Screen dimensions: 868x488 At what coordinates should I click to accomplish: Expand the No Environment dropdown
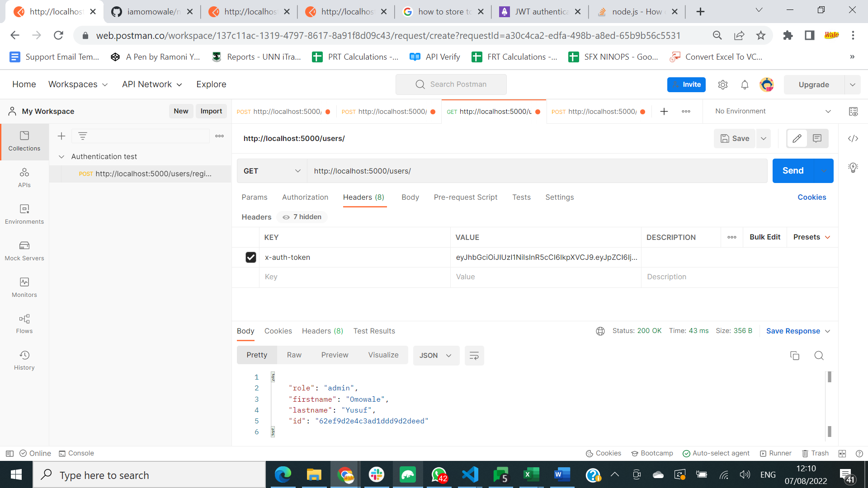tap(829, 111)
